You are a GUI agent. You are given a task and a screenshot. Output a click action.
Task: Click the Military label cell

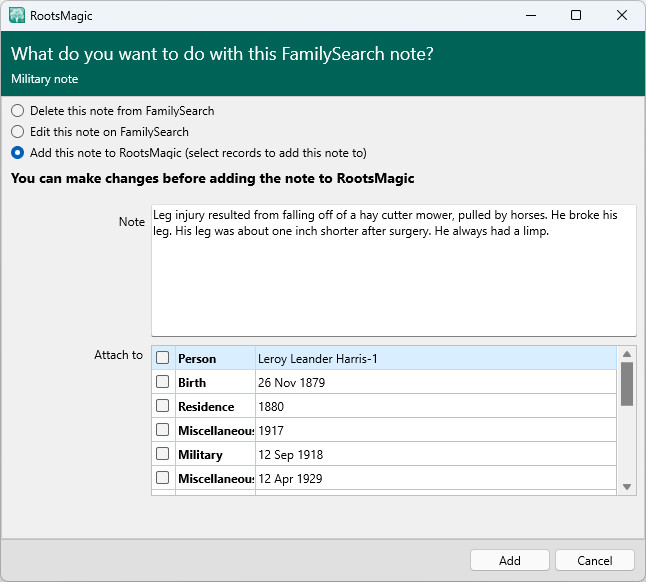click(215, 454)
